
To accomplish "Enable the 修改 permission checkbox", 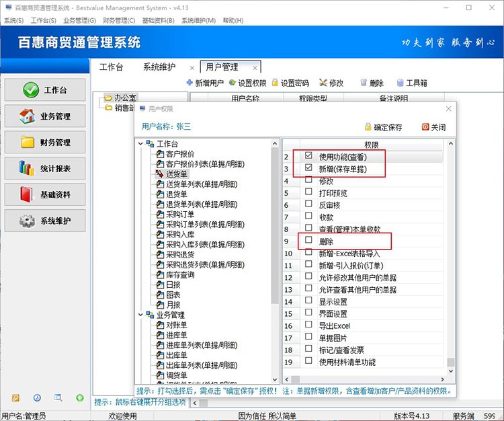I will click(x=308, y=180).
